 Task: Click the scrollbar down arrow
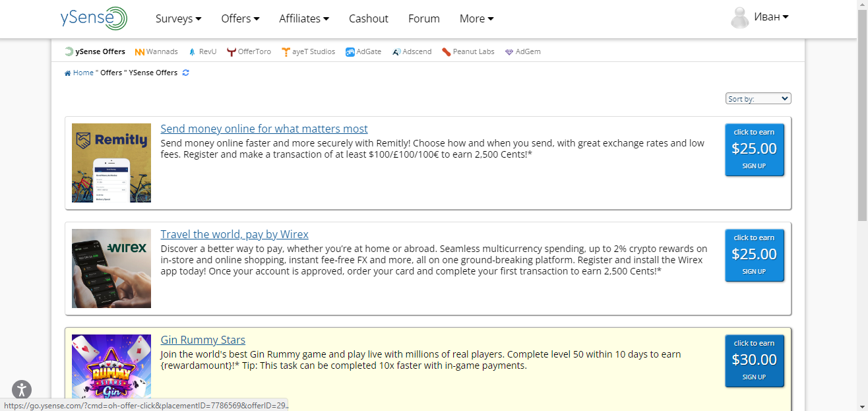point(862,406)
